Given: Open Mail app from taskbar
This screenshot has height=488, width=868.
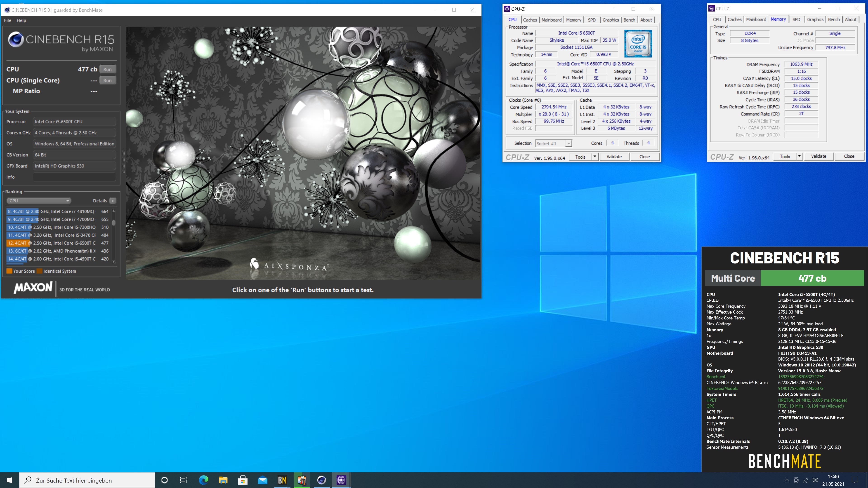Looking at the screenshot, I should [x=262, y=480].
